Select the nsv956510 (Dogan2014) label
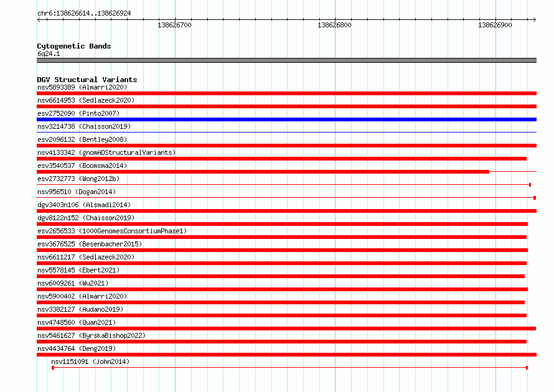 77,192
